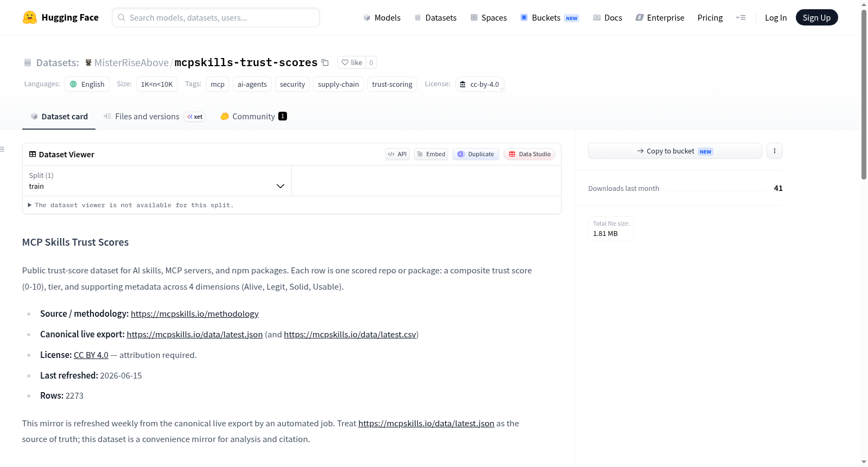Click the Copy to bucket button

pos(675,151)
